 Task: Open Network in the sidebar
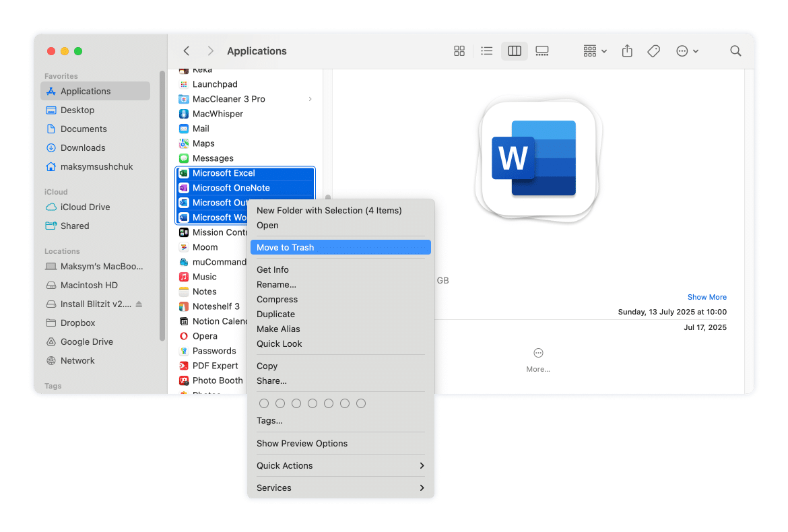point(96,360)
